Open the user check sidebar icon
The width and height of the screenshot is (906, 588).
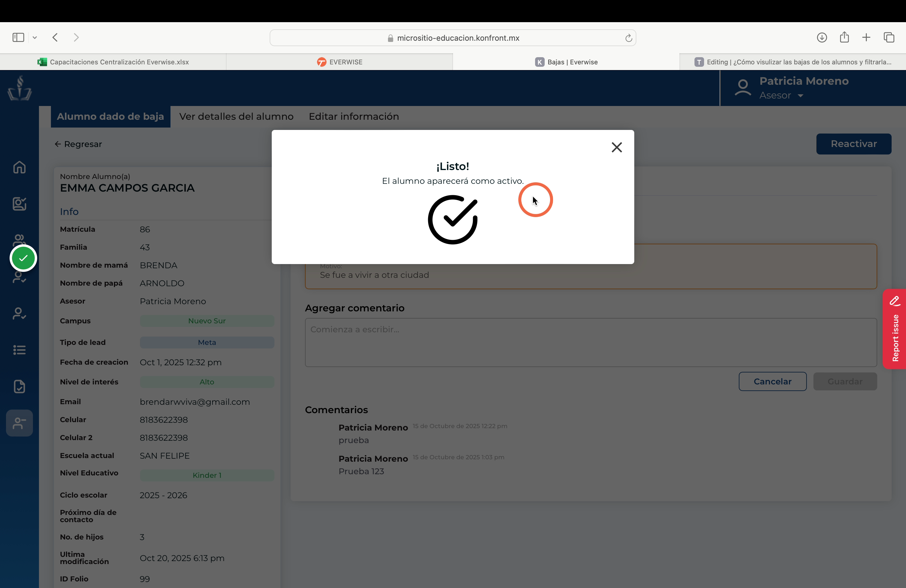[x=19, y=313]
